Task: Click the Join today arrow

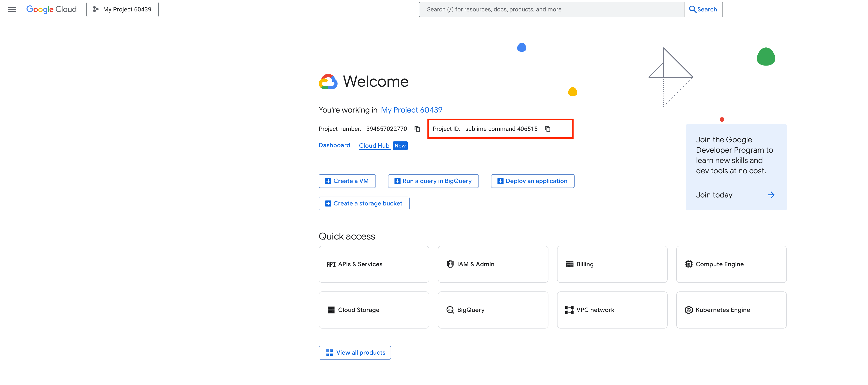Action: point(771,195)
